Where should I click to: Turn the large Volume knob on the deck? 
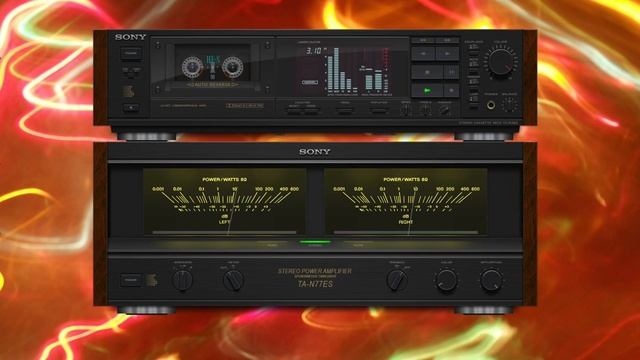(501, 62)
